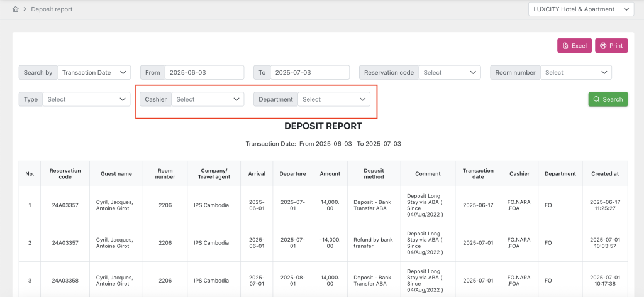The image size is (644, 297).
Task: Click Deposit report breadcrumb text
Action: coord(52,9)
